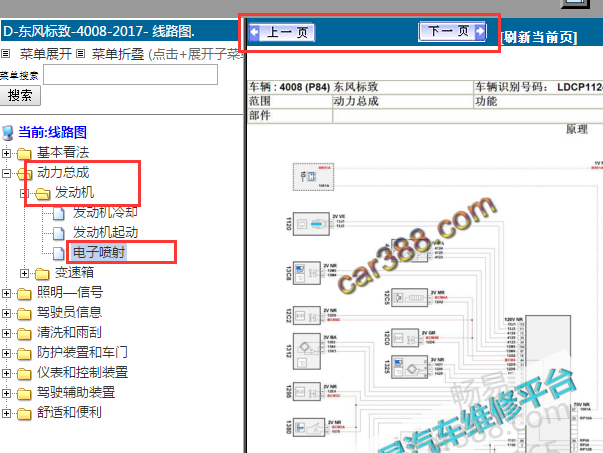The width and height of the screenshot is (603, 453).
Task: Focus the 菜单搜索 text input field
Action: click(x=130, y=74)
